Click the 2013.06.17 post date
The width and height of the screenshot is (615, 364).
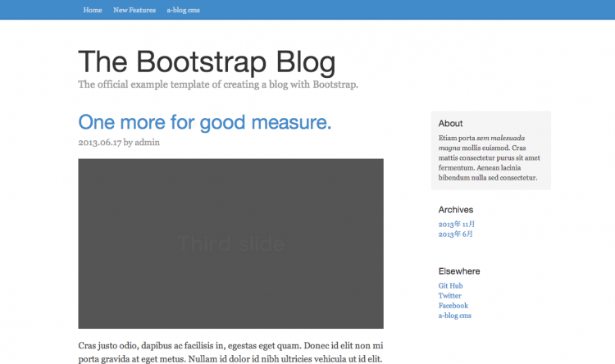click(x=99, y=143)
